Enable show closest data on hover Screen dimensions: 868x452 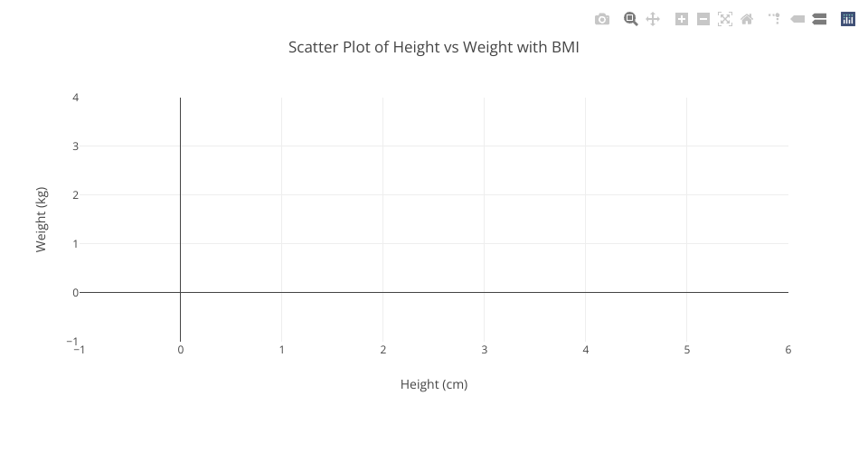pos(797,19)
